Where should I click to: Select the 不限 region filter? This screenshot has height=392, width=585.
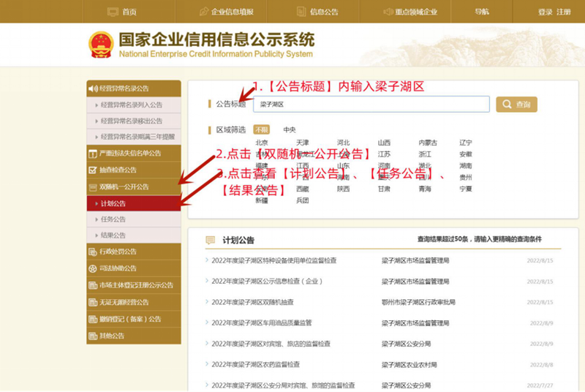(x=261, y=129)
